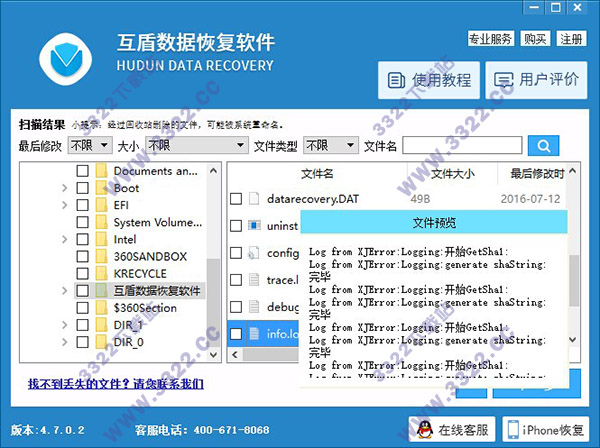Check the trace file checkbox
This screenshot has width=600, height=448.
coord(236,280)
